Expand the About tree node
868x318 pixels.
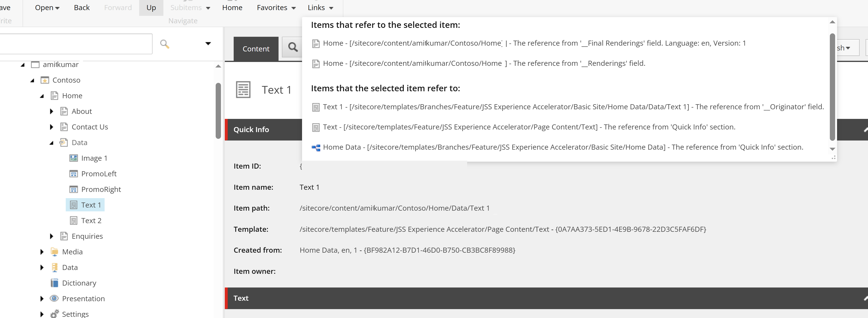pyautogui.click(x=51, y=111)
